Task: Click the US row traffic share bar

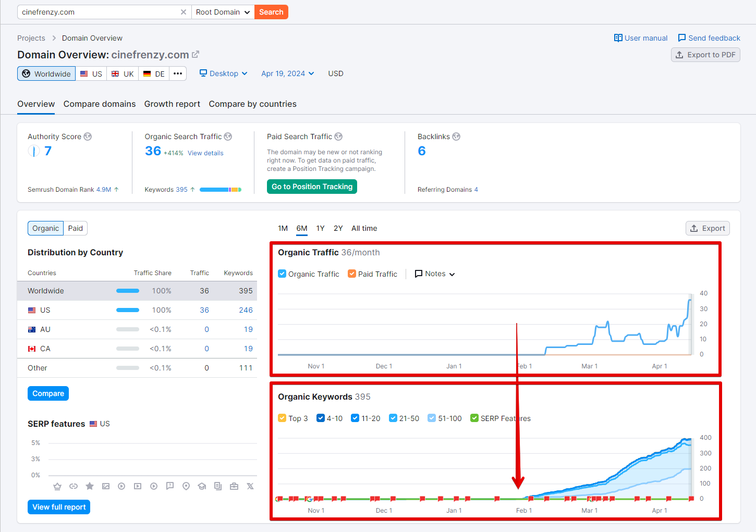Action: pos(128,310)
